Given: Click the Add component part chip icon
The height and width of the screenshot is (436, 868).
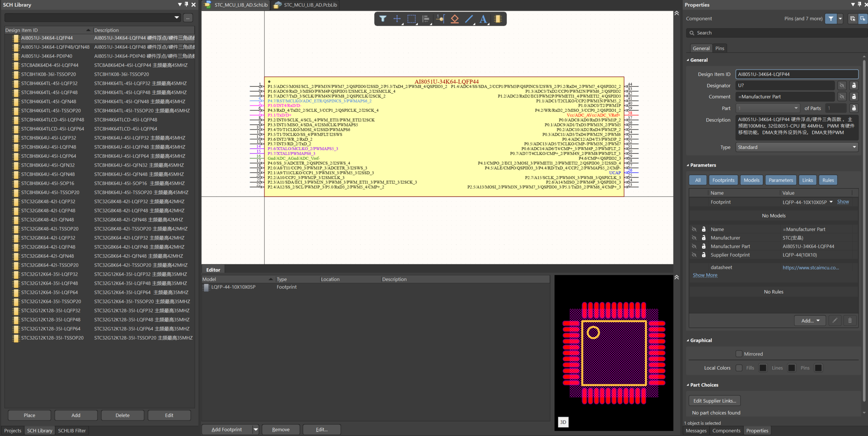Looking at the screenshot, I should [498, 19].
